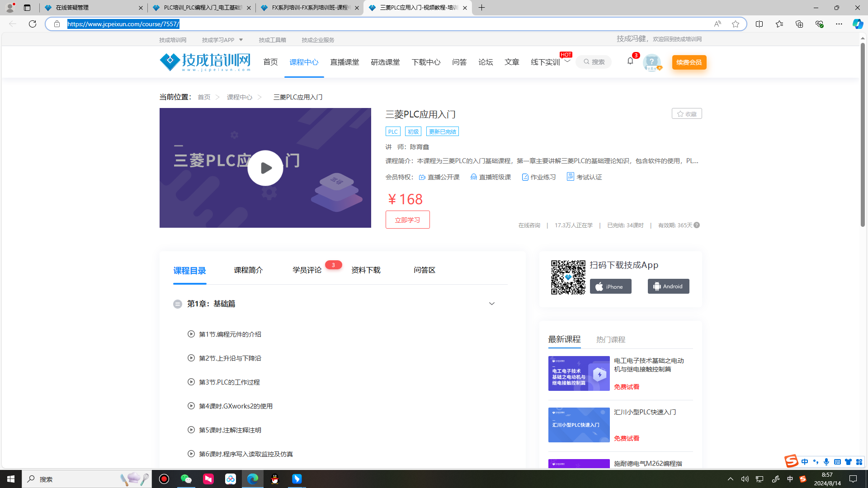The image size is (868, 488).
Task: Play the 三菱PLC应用入门 course video
Action: (265, 168)
